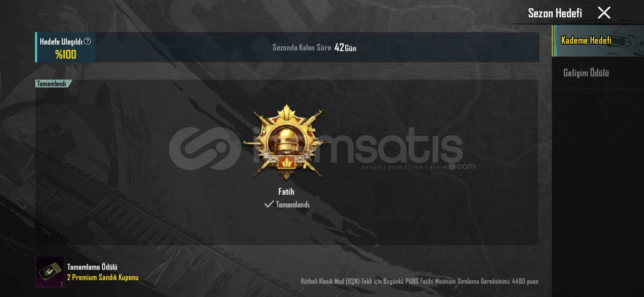Tap the Hedefe Ulaşıldı label
This screenshot has width=644, height=297.
click(x=61, y=42)
